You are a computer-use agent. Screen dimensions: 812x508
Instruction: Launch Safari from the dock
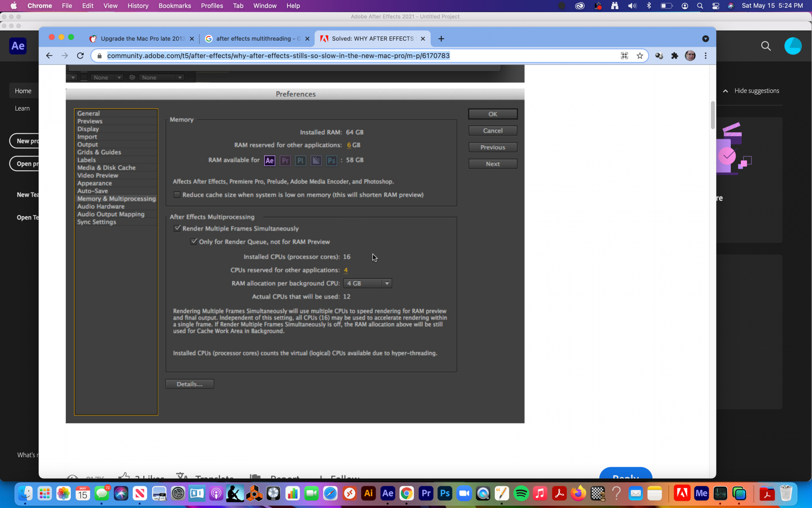[x=330, y=494]
